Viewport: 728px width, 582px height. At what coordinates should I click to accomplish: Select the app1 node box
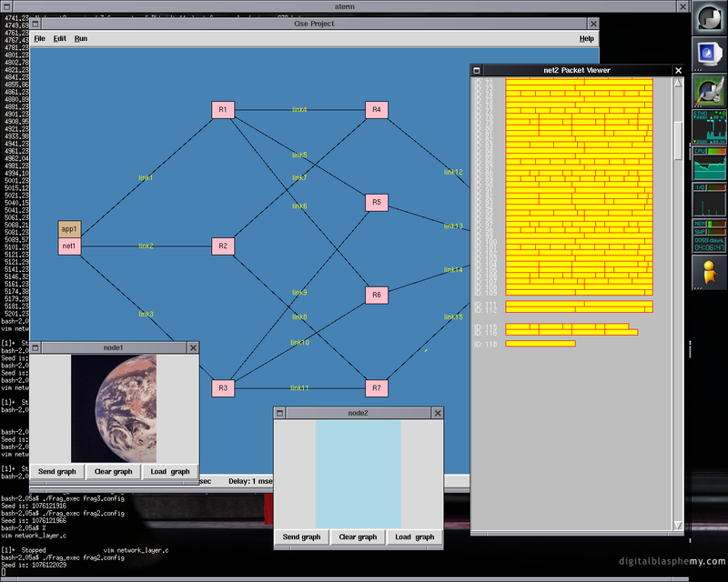click(70, 229)
